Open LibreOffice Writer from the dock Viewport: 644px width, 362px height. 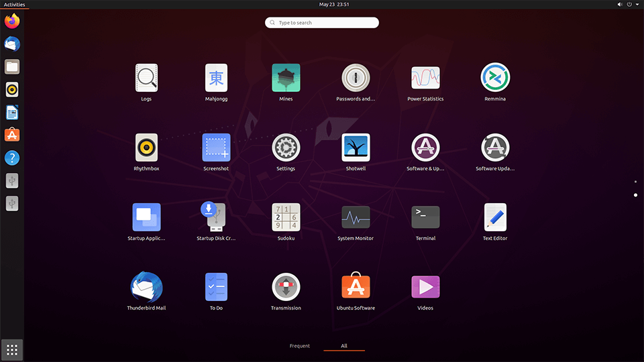coord(12,112)
